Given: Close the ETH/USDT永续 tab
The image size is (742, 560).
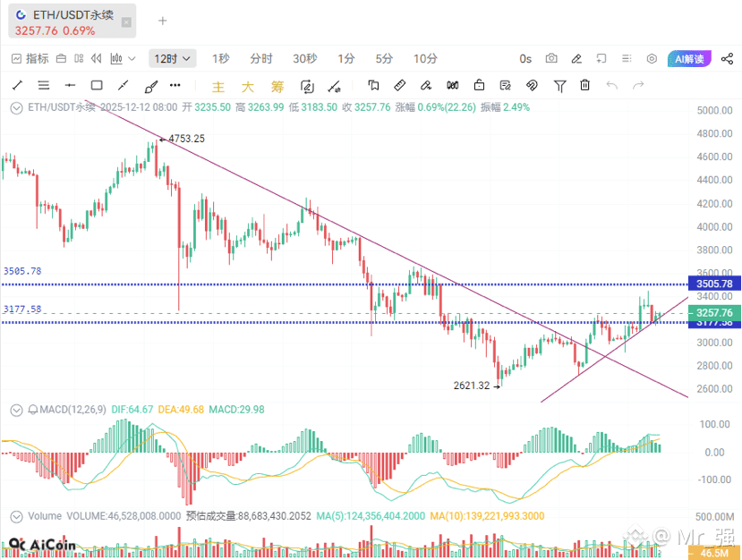Looking at the screenshot, I should point(126,22).
